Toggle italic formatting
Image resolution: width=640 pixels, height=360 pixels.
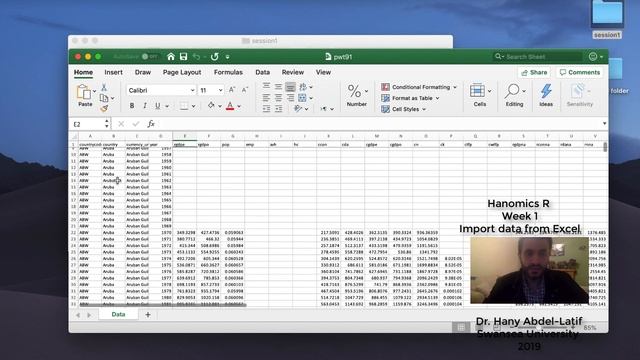click(x=144, y=106)
